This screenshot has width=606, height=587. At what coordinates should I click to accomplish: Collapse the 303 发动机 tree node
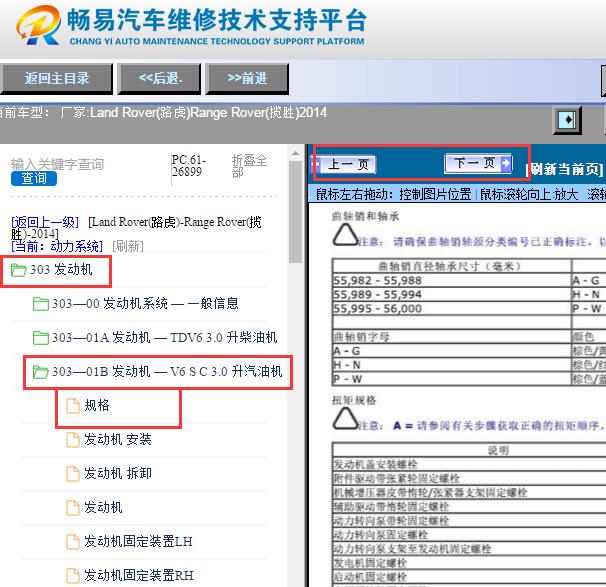pos(61,270)
